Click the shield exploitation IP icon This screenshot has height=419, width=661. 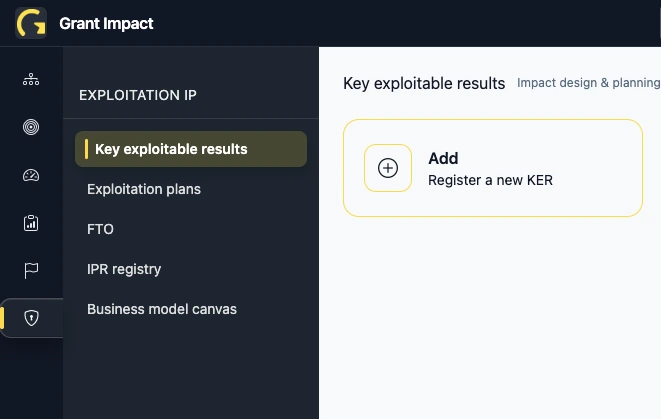pyautogui.click(x=32, y=318)
